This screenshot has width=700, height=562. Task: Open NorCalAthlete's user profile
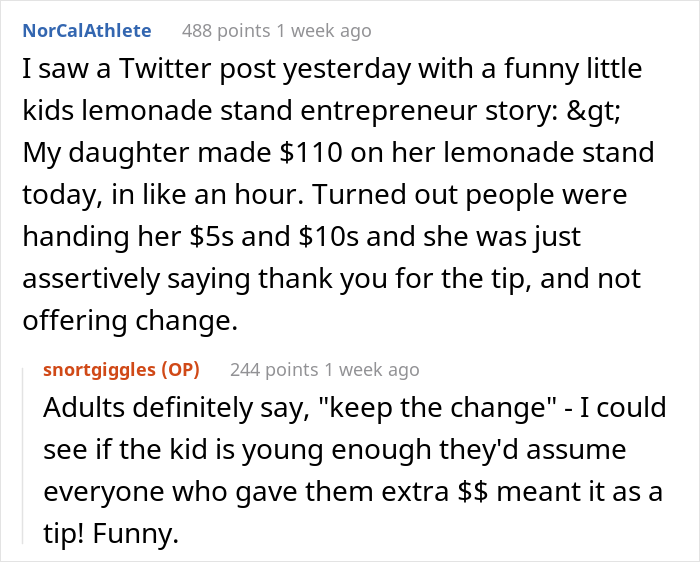point(87,30)
